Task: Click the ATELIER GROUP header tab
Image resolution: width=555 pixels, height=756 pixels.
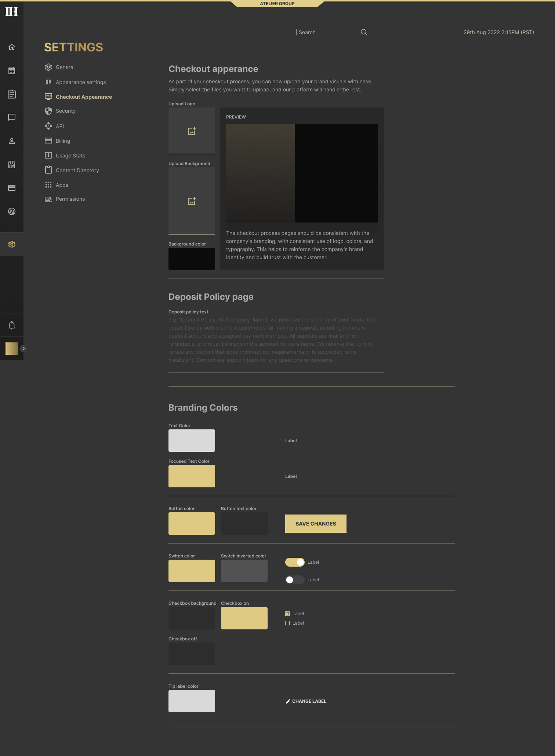Action: 277,4
